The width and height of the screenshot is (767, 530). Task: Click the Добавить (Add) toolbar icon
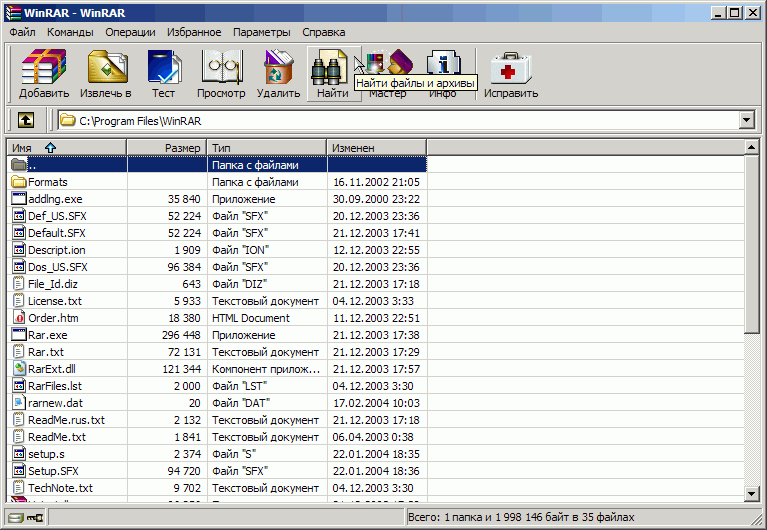pos(44,66)
